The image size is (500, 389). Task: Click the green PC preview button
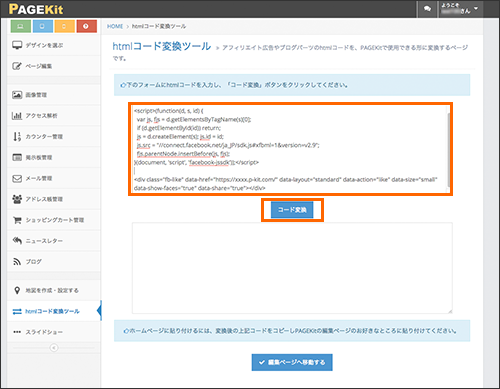click(x=21, y=26)
